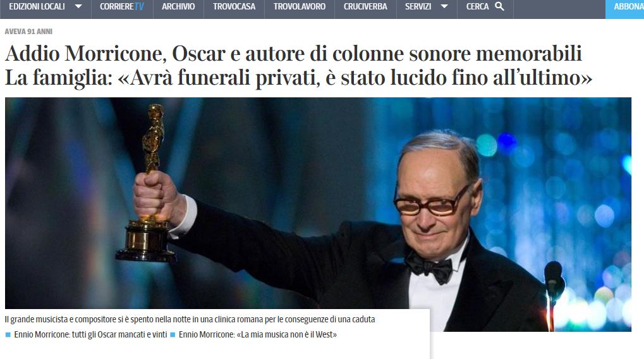Open the Corriere TV section

pos(122,6)
